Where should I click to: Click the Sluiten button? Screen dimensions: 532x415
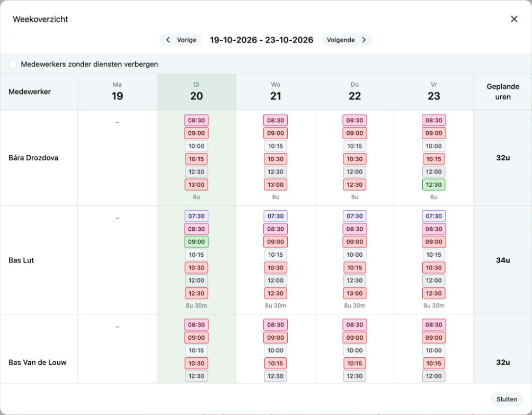[x=507, y=399]
